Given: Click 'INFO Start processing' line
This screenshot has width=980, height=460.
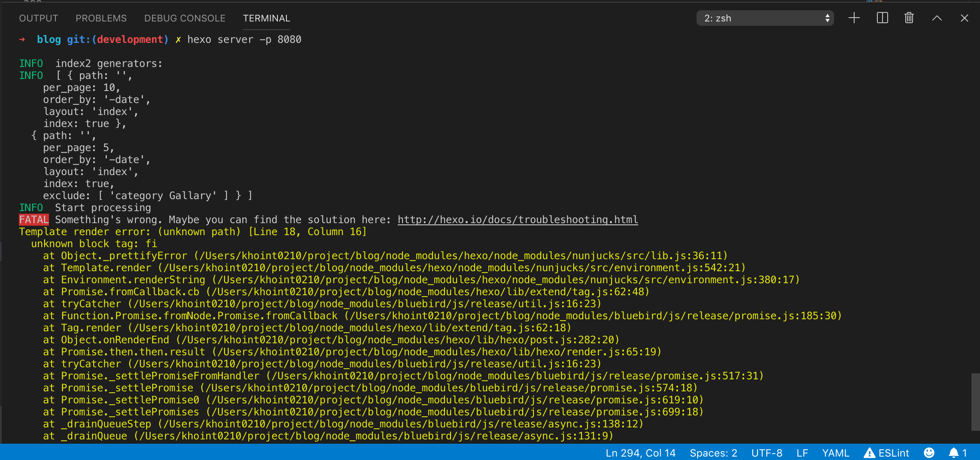Looking at the screenshot, I should click(x=85, y=208).
